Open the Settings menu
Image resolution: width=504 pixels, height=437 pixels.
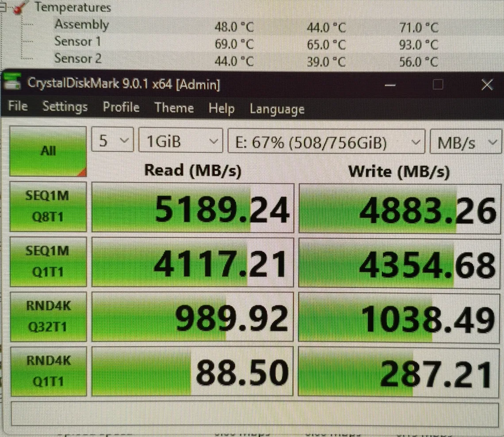(65, 107)
